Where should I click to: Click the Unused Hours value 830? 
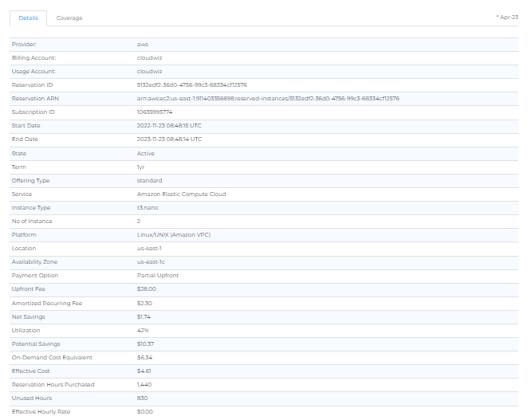[x=143, y=398]
